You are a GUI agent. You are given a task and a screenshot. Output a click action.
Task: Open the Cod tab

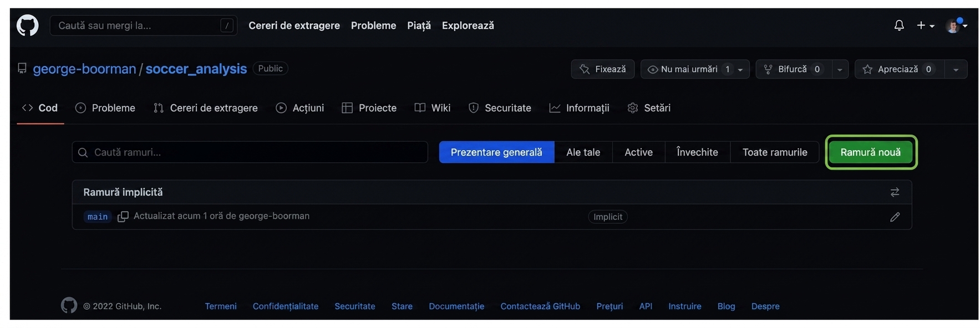point(40,108)
